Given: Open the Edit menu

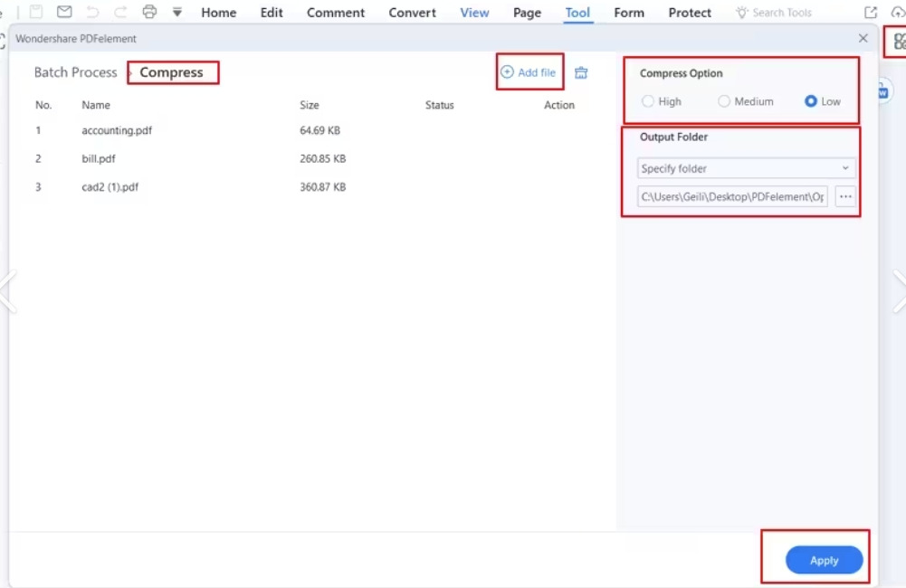Looking at the screenshot, I should click(x=272, y=13).
